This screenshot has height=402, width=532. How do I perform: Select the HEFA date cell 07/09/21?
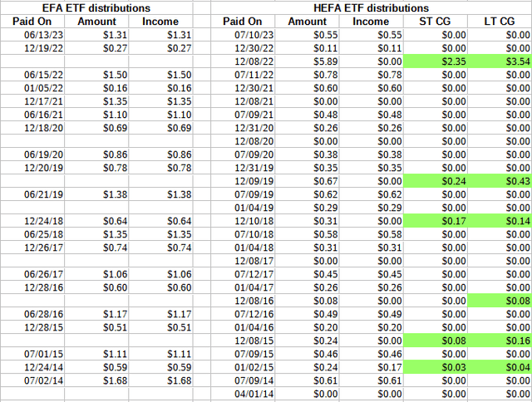coord(243,115)
